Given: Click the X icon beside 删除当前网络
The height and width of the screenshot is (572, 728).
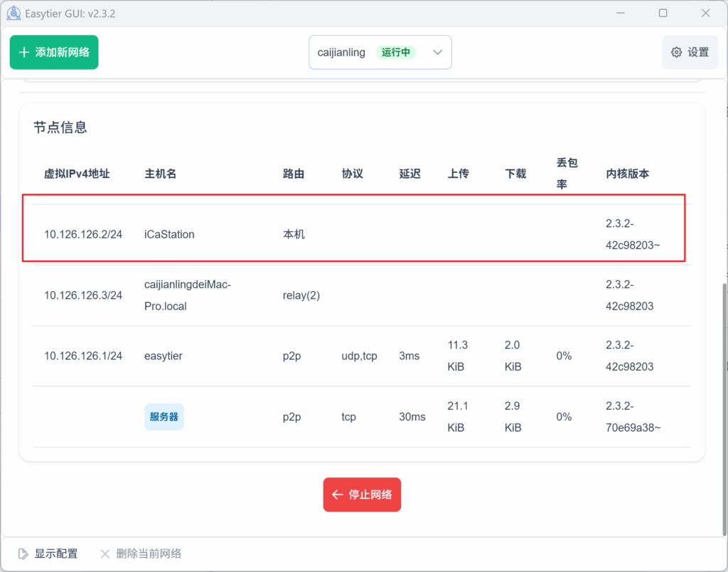Looking at the screenshot, I should [x=105, y=554].
